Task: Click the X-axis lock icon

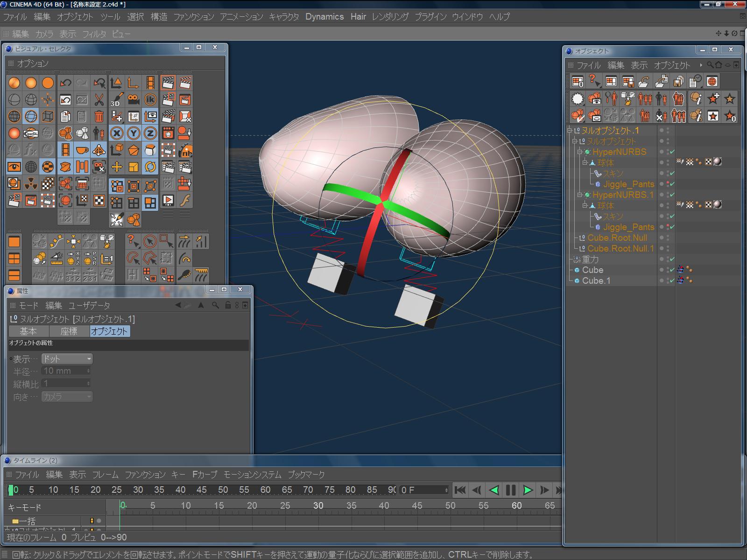Action: 116,133
